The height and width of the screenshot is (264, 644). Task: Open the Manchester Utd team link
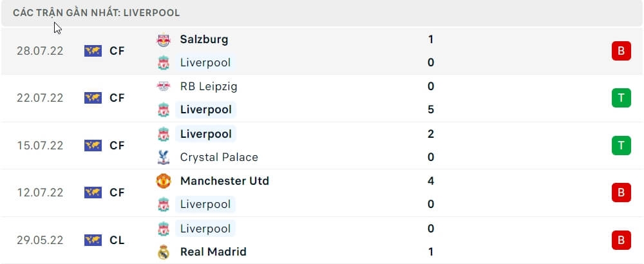[225, 181]
